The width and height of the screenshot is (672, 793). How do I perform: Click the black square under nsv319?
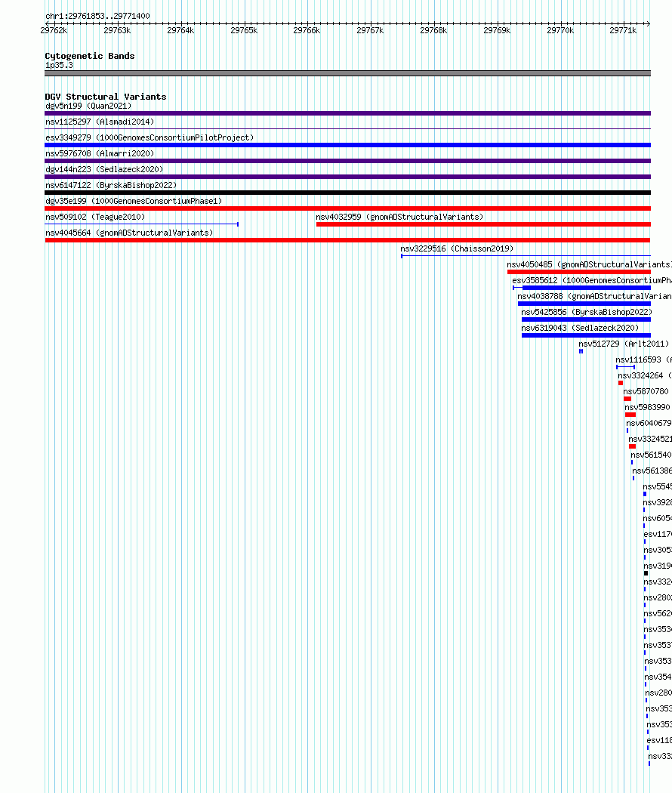(646, 573)
